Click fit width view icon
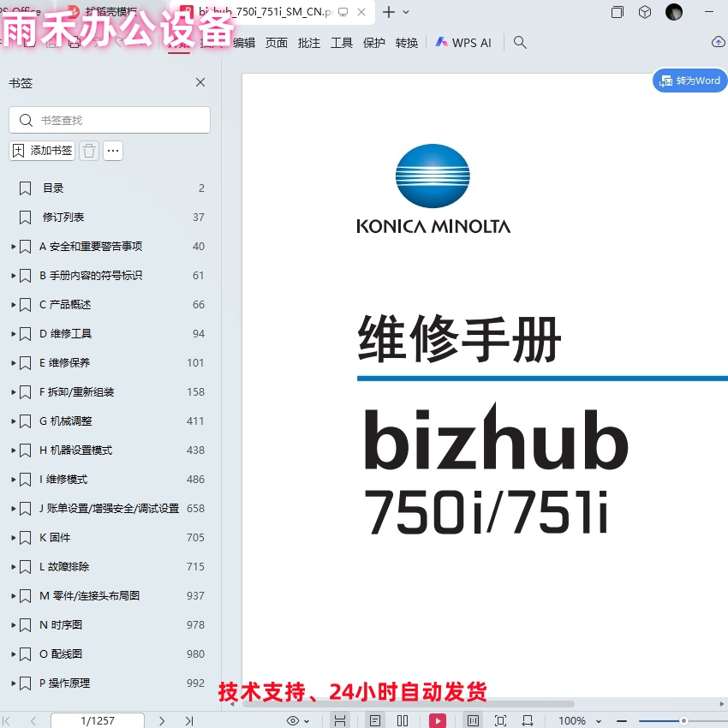 [x=528, y=720]
